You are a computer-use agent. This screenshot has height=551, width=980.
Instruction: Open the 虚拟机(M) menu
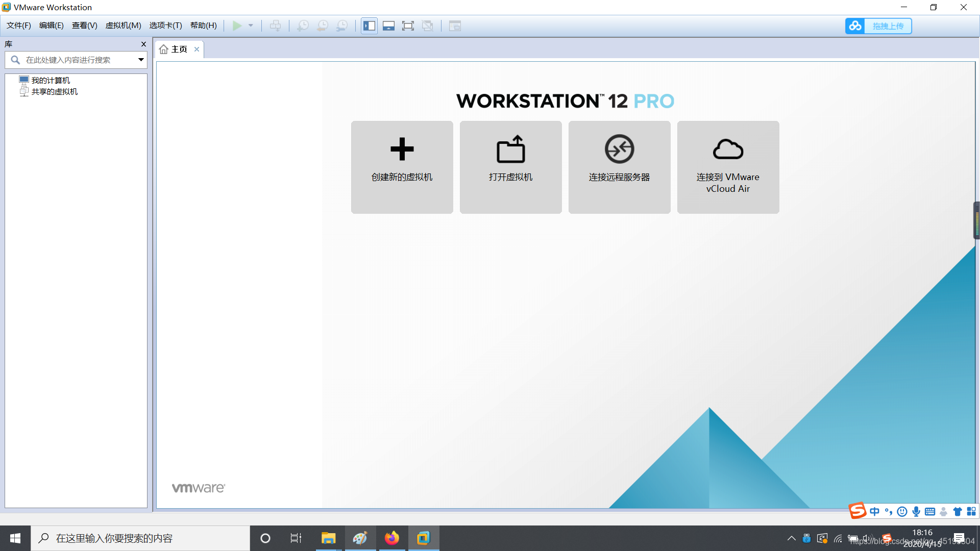(124, 26)
